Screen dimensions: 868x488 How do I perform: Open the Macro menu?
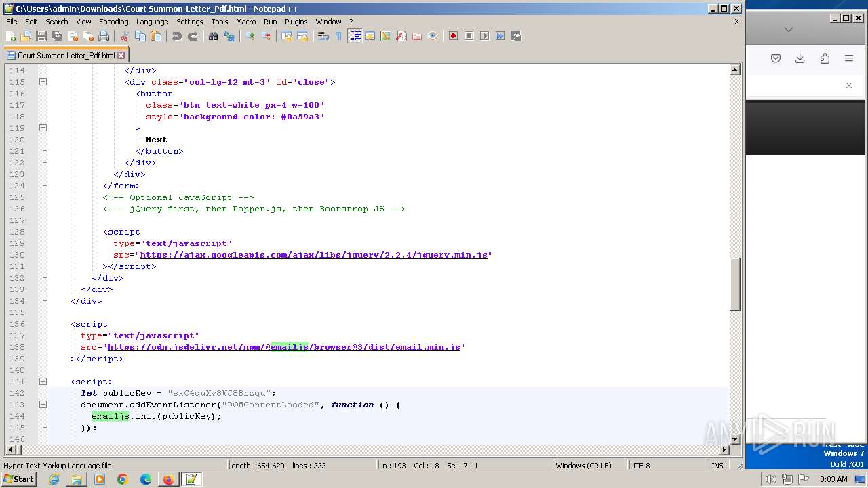(246, 22)
